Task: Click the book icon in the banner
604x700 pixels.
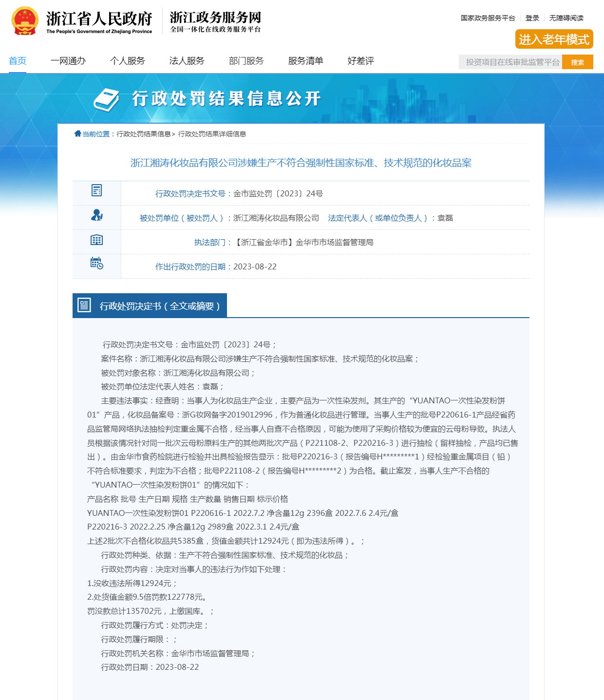Action: pos(106,100)
